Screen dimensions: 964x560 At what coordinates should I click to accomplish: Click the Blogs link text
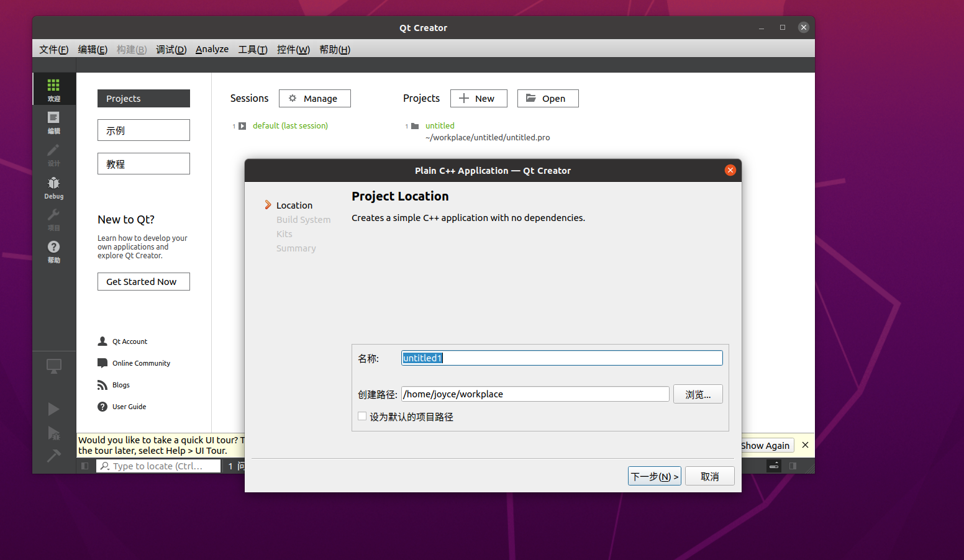tap(121, 385)
